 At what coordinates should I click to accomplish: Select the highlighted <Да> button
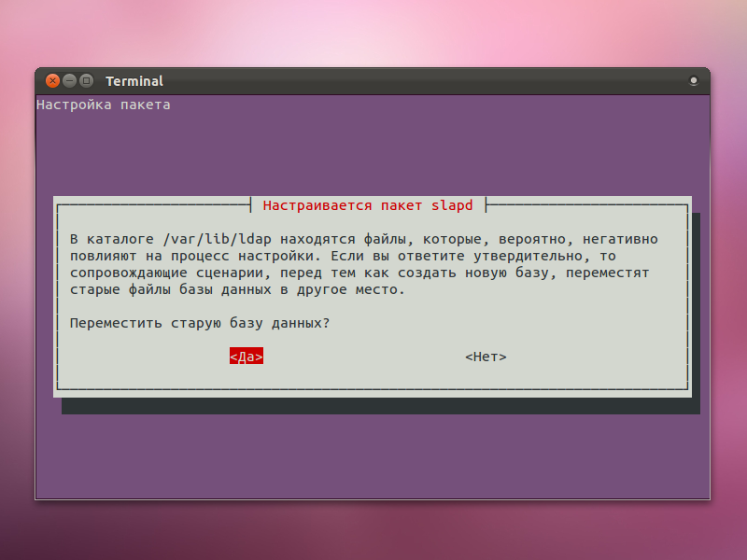(x=247, y=357)
